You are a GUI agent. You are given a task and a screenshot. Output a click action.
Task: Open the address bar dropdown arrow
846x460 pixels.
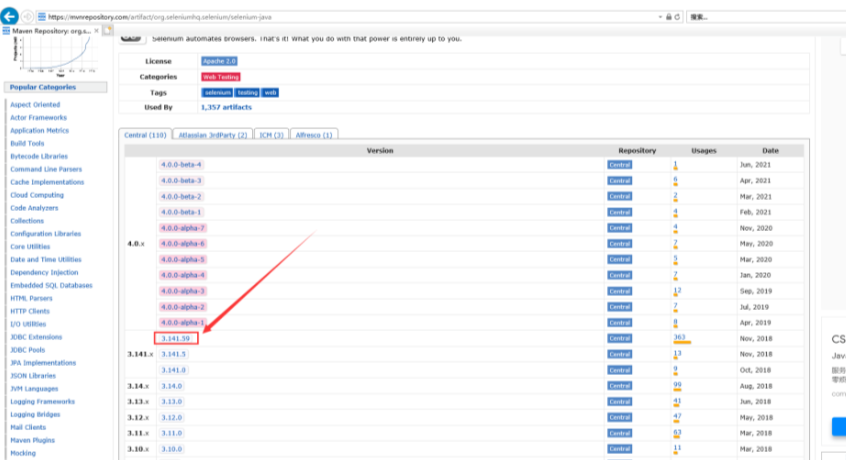(x=660, y=17)
